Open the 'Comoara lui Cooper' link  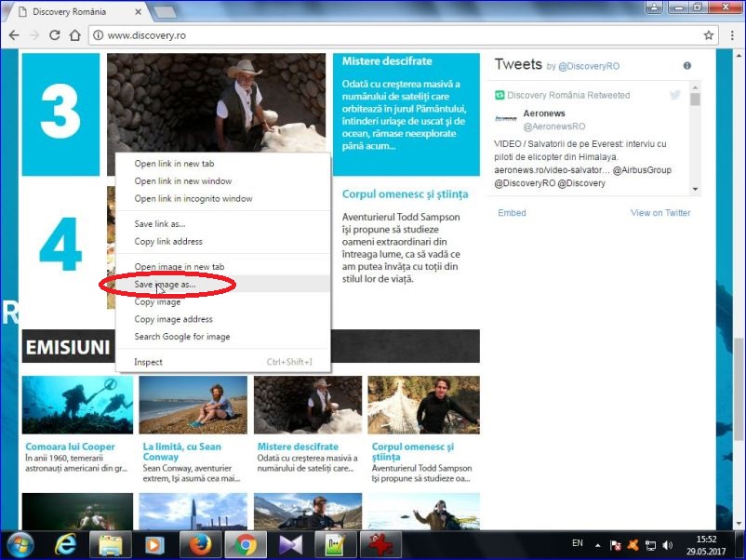point(71,447)
